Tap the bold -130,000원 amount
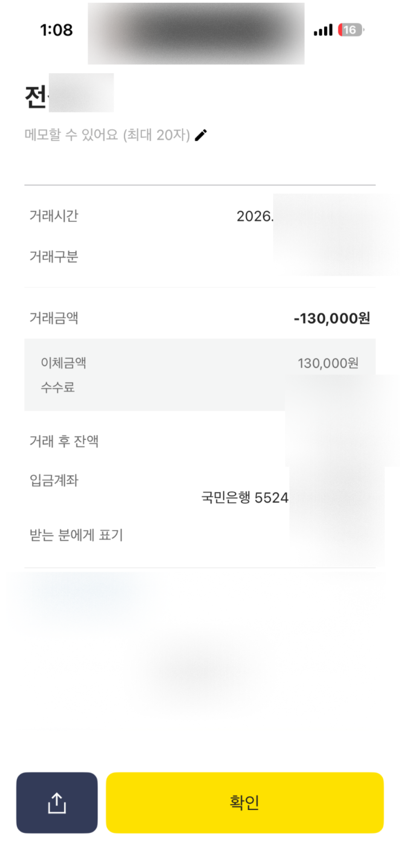 332,319
